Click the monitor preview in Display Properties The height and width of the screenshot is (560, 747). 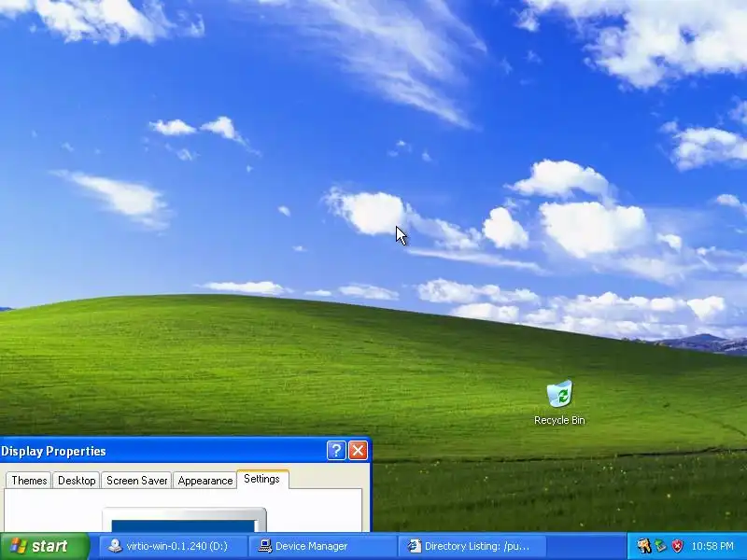184,520
